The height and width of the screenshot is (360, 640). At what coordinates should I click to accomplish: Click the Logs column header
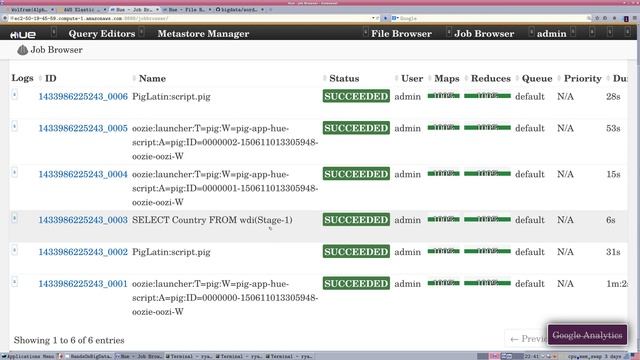[x=22, y=78]
